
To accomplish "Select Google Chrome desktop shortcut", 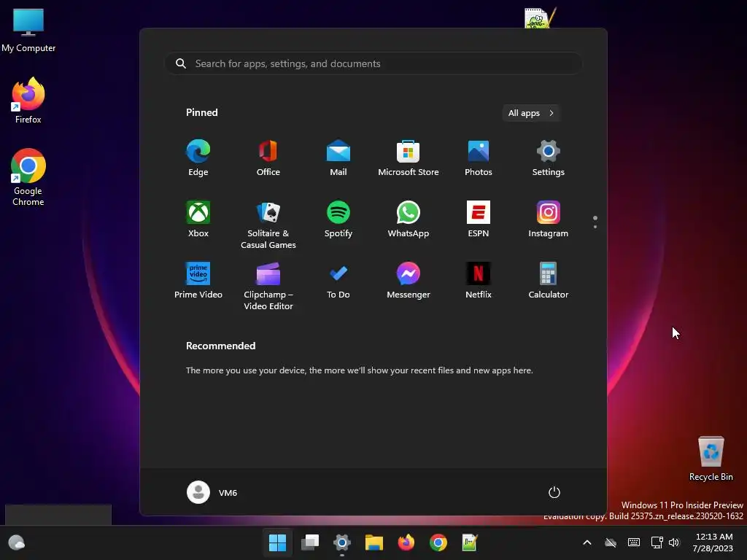I will (28, 177).
